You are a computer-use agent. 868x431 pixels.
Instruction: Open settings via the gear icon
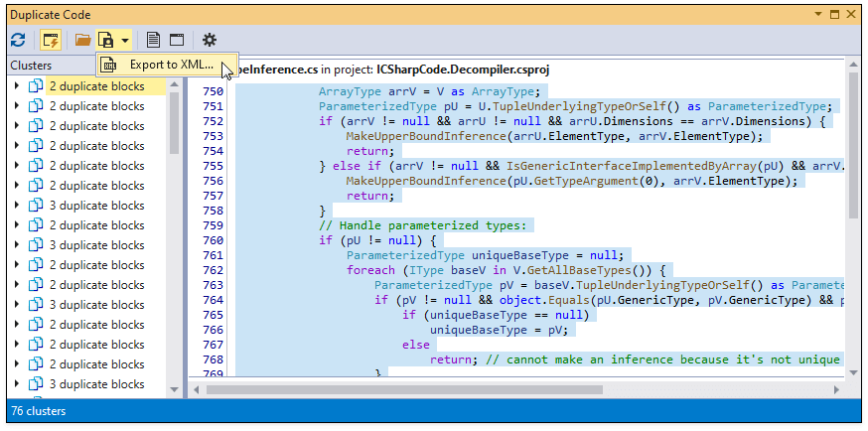pyautogui.click(x=209, y=41)
